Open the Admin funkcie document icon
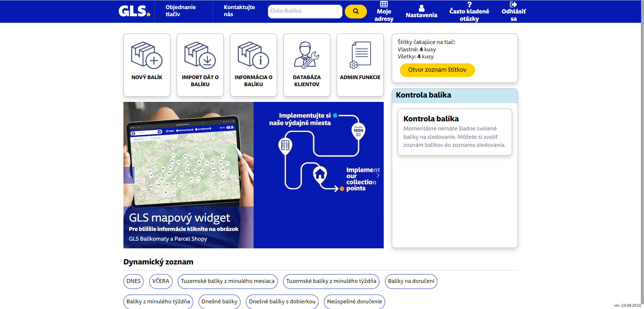The image size is (644, 309). tap(360, 55)
